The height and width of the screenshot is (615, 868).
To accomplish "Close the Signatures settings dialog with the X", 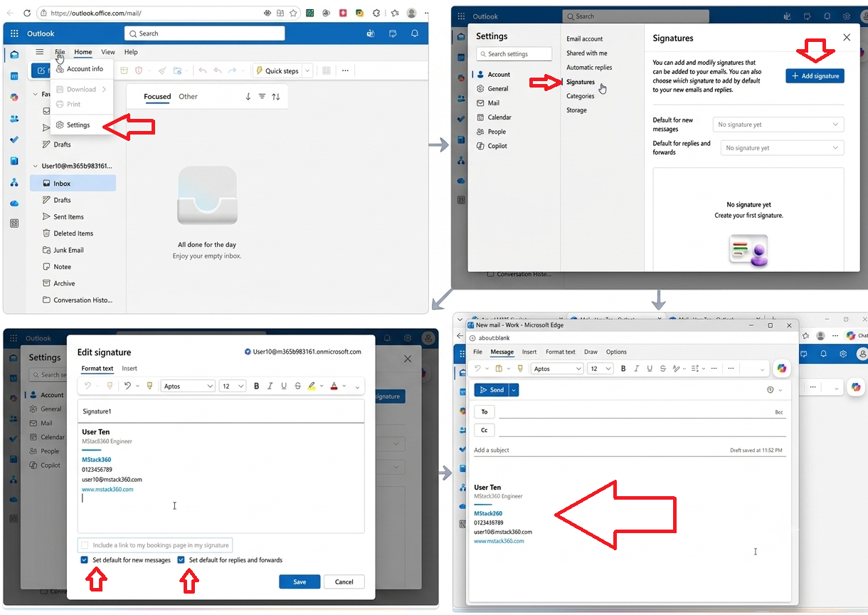I will 847,38.
